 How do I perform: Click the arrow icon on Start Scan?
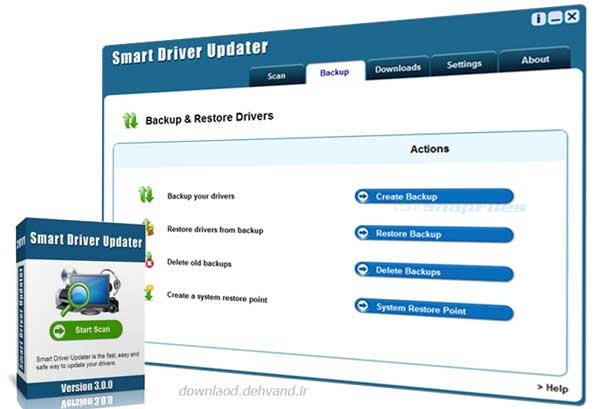click(59, 331)
